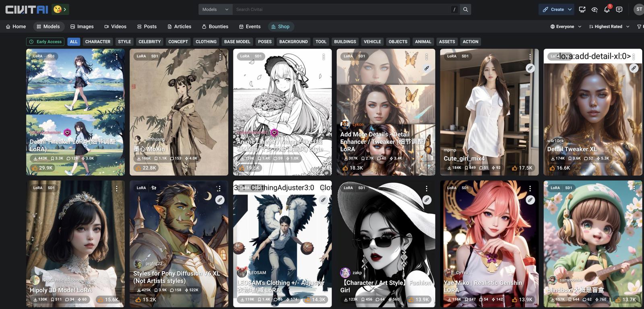
Task: Click link icon on Detail Tweaker XL card
Action: click(634, 68)
